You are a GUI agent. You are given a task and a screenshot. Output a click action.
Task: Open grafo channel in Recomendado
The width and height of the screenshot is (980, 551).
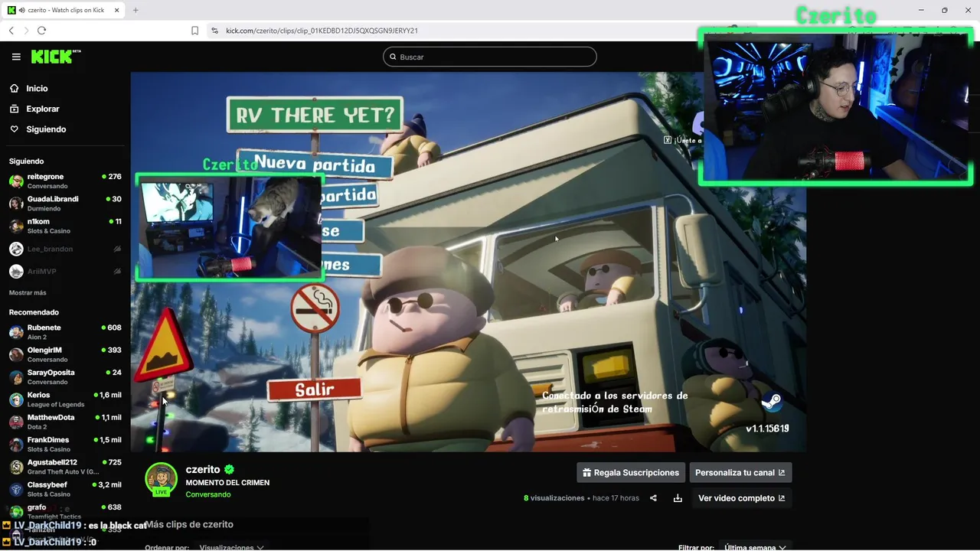65,510
